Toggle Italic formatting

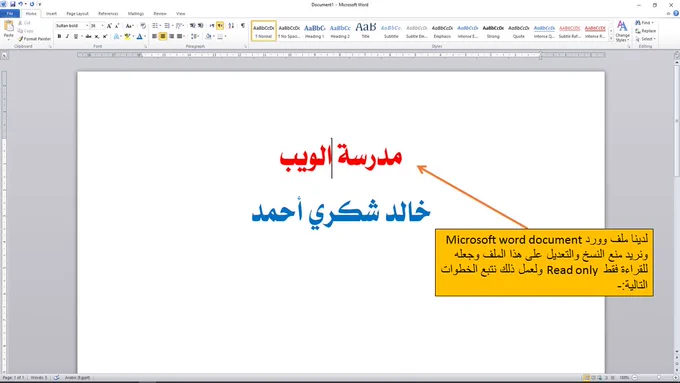[67, 36]
